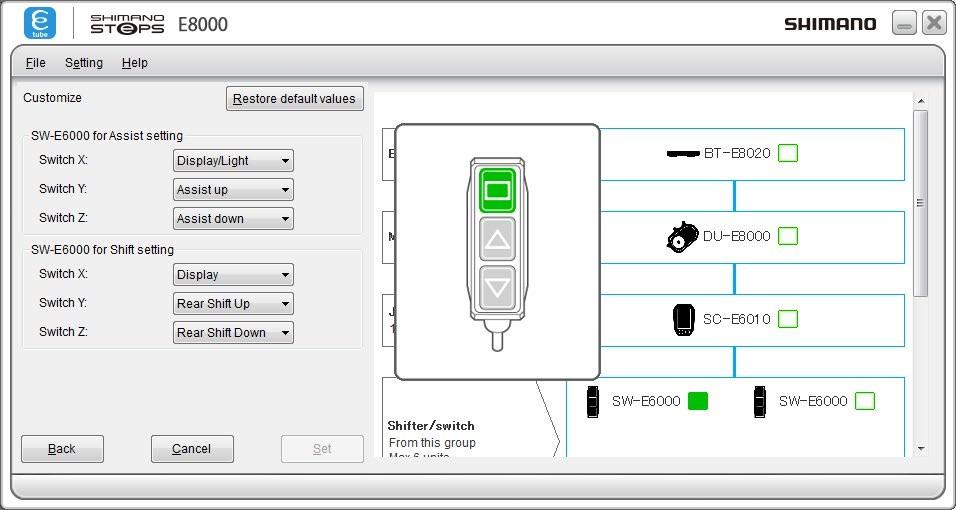Click SW-E6000 for Shift setting label
Image resolution: width=956 pixels, height=510 pixels.
click(102, 250)
